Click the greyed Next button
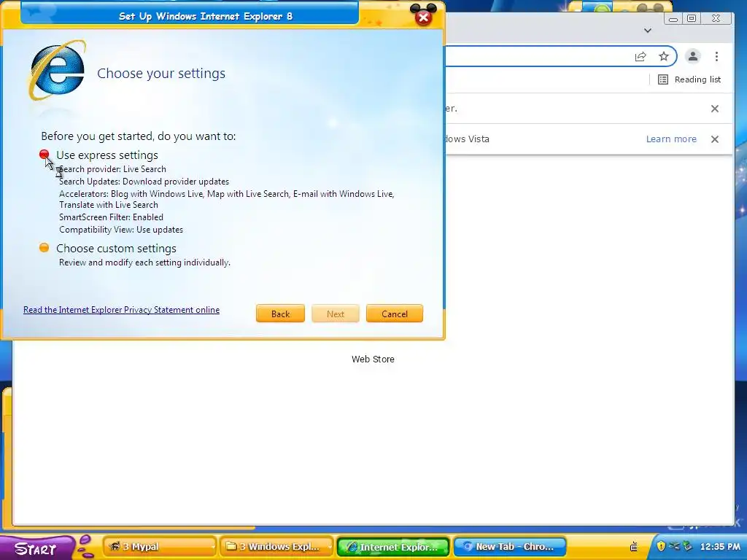 [x=336, y=314]
